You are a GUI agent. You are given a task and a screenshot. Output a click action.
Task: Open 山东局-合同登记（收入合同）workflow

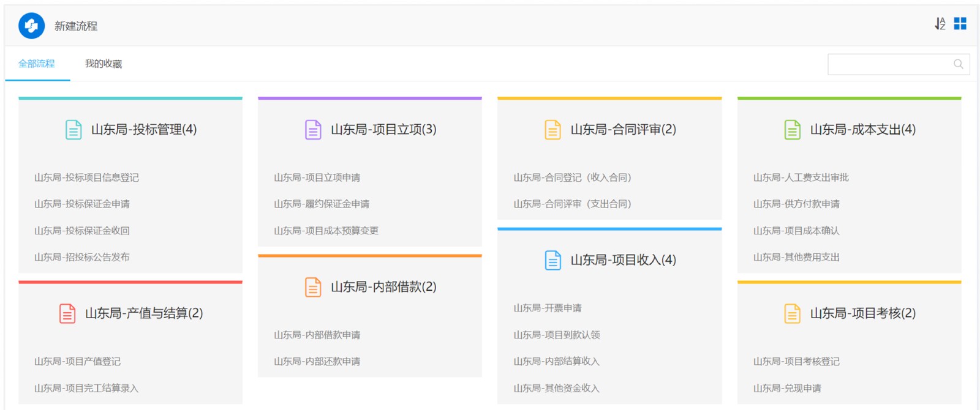[572, 177]
